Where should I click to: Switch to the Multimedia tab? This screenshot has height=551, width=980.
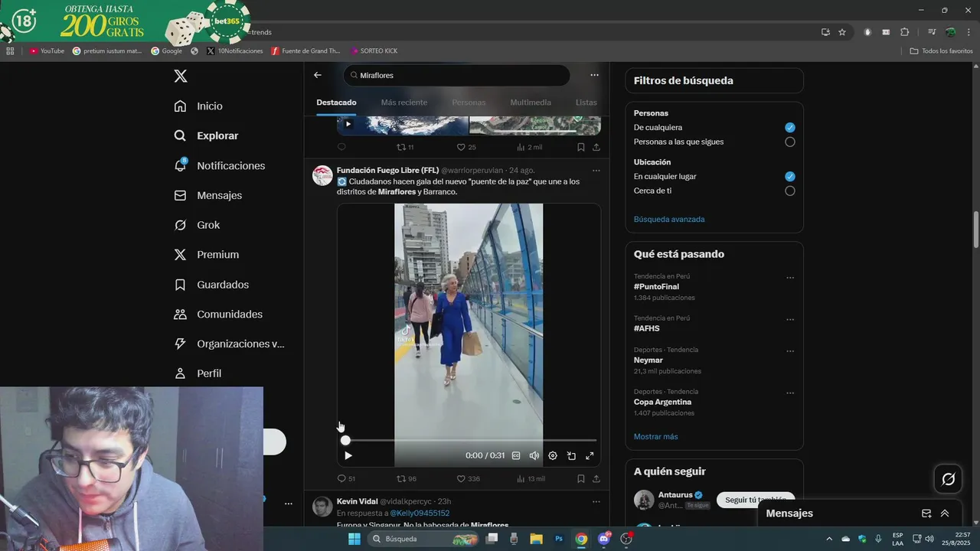[531, 103]
